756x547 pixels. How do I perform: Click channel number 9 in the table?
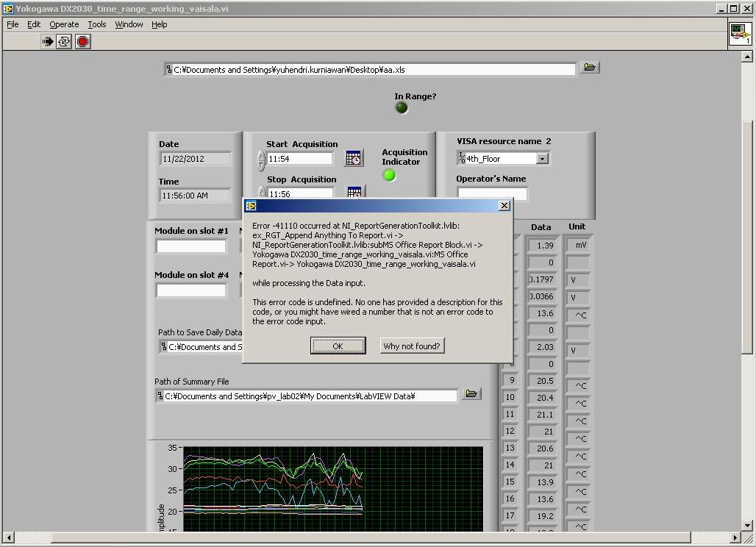tap(510, 380)
